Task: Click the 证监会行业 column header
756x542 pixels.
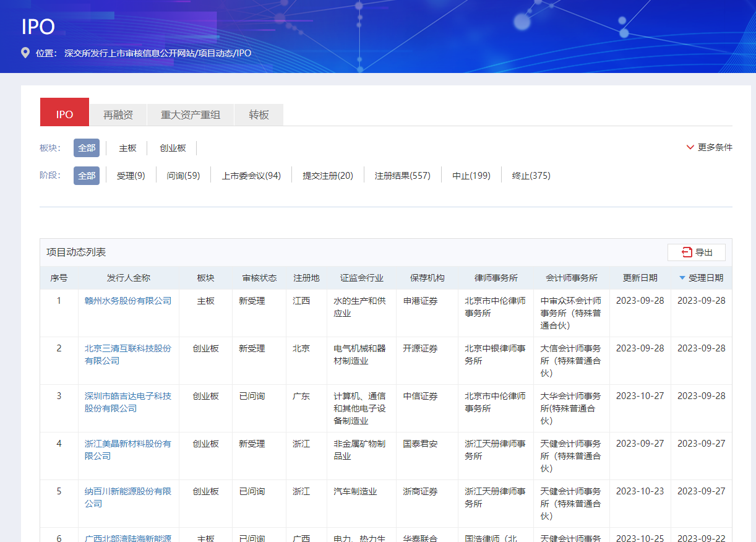Action: (362, 278)
